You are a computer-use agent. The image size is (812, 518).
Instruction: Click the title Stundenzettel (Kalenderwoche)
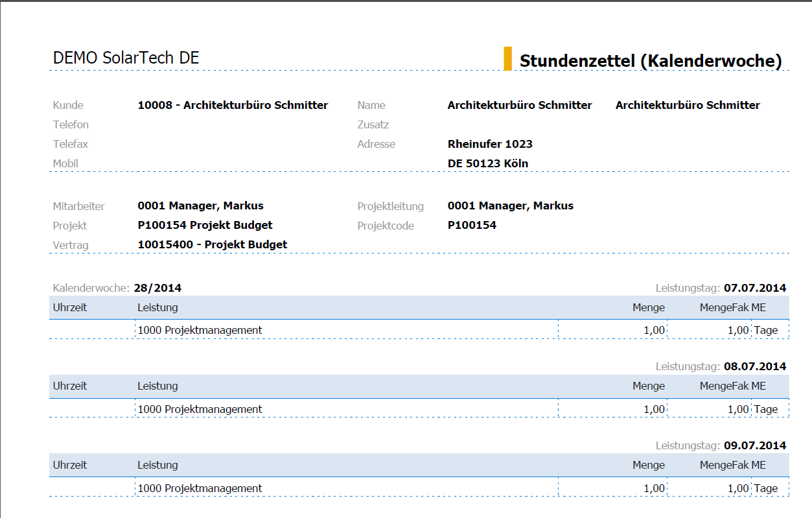click(651, 61)
